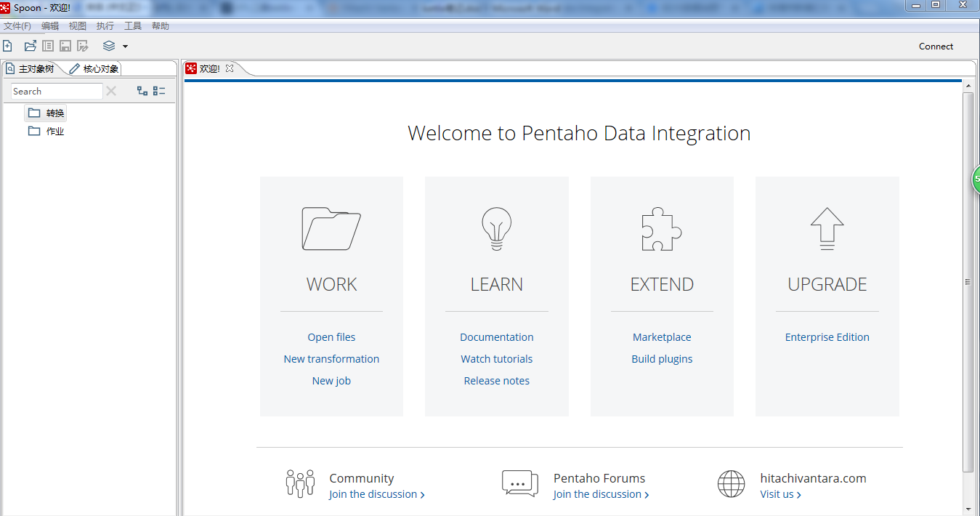
Task: Click the EXTEND heading text
Action: click(662, 284)
